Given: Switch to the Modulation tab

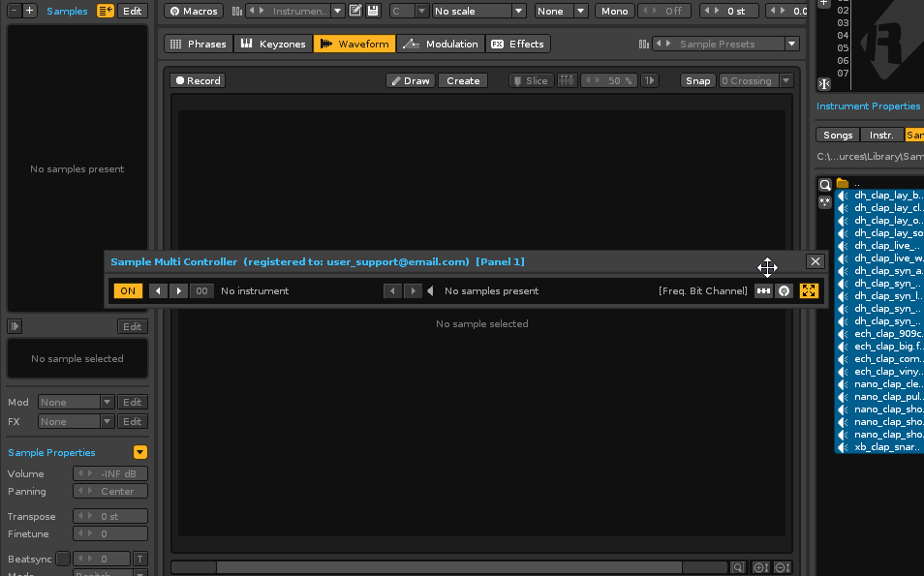Looking at the screenshot, I should (x=441, y=44).
